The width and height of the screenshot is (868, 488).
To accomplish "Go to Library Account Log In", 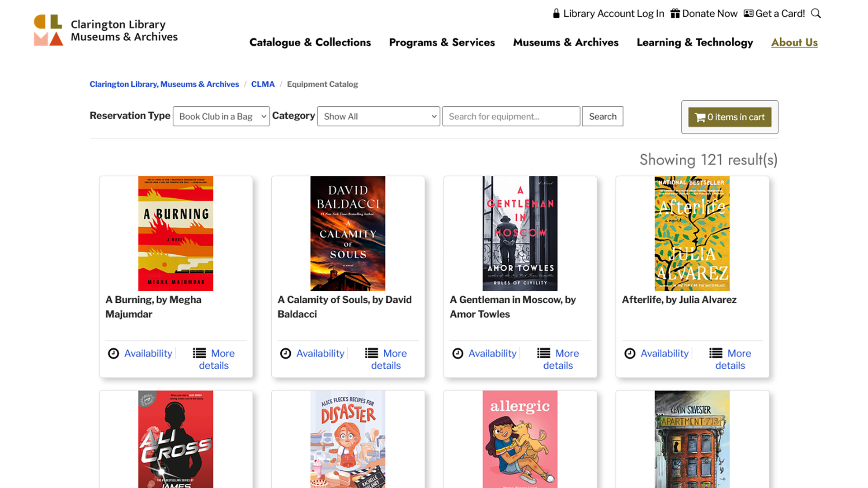I will point(613,14).
